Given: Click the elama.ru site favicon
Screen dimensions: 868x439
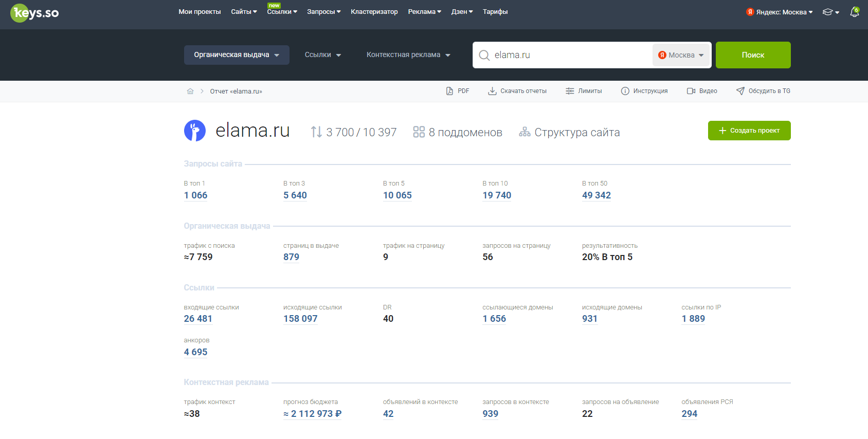Looking at the screenshot, I should [195, 131].
